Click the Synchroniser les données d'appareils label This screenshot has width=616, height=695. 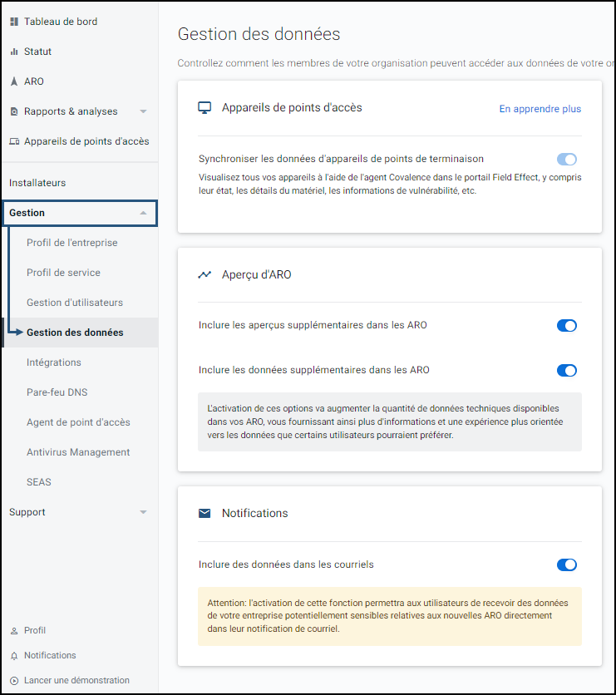pos(341,159)
